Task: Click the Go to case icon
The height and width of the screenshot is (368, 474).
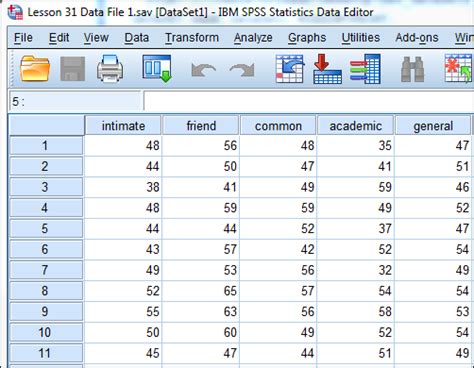Action: pyautogui.click(x=290, y=69)
